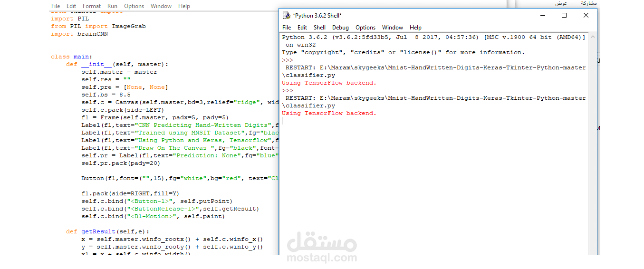The image size is (644, 269).
Task: Click the 'CNN Predicting Hand-Written Digits' label line
Action: click(180, 125)
